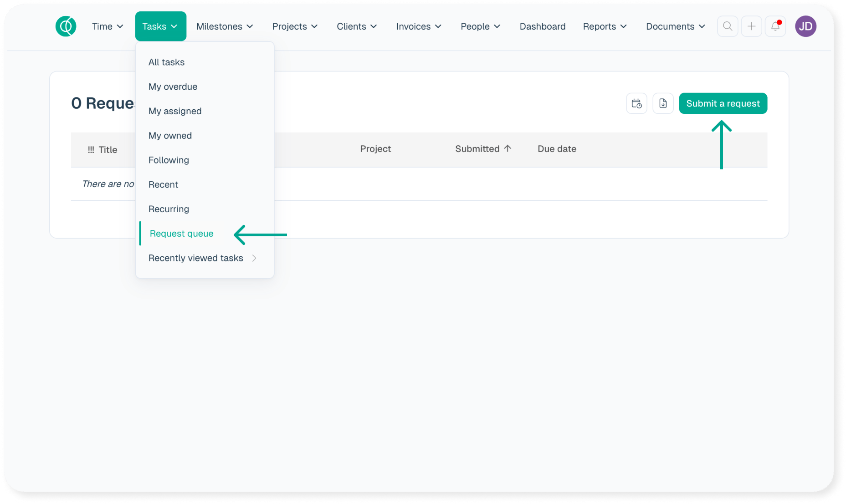
Task: Click the Submit a request button
Action: pos(723,104)
